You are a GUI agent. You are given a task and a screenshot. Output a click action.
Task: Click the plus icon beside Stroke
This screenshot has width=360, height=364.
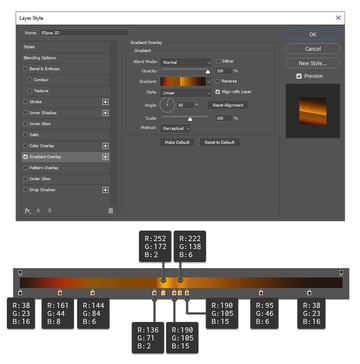tap(105, 102)
